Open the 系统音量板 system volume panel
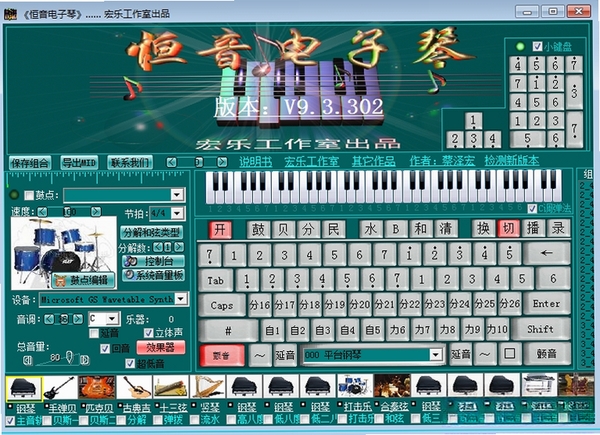This screenshot has width=600, height=435. (153, 275)
